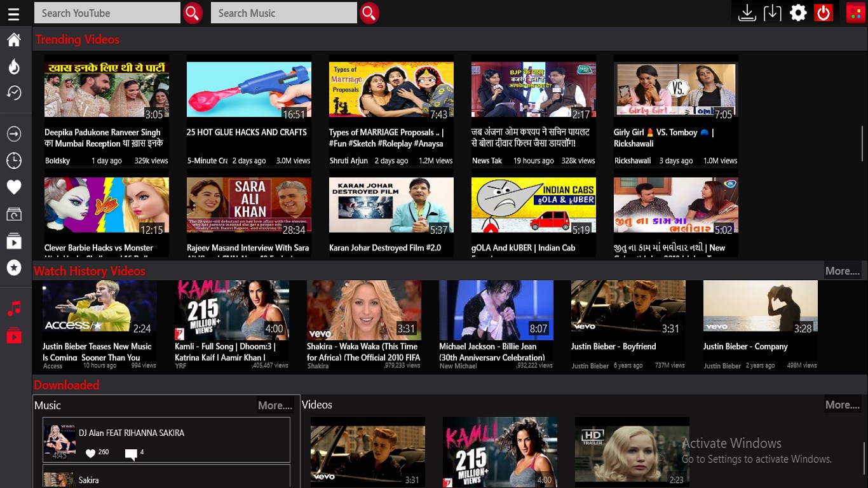
Task: Open the Types of Marriage Proposals thumbnail
Action: (x=391, y=90)
